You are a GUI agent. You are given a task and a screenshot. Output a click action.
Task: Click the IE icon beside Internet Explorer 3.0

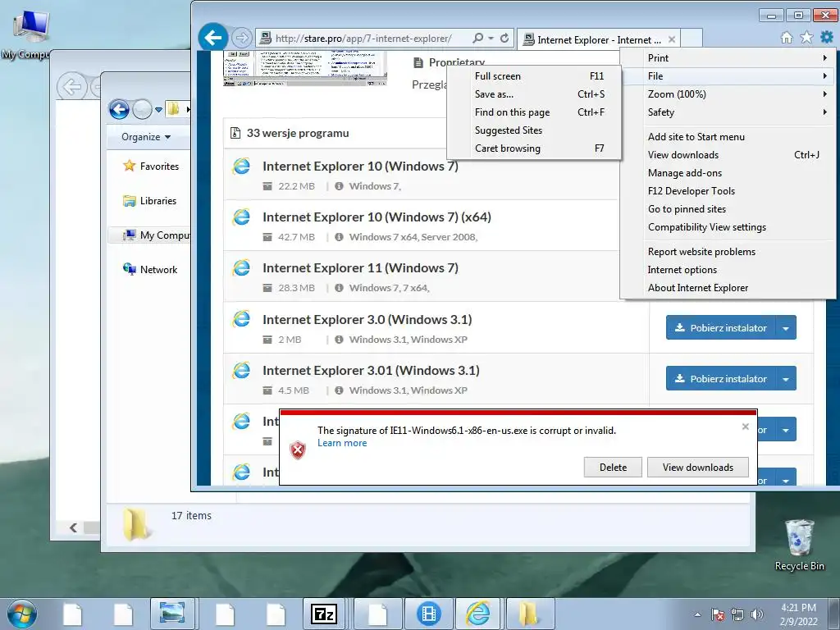pyautogui.click(x=241, y=319)
